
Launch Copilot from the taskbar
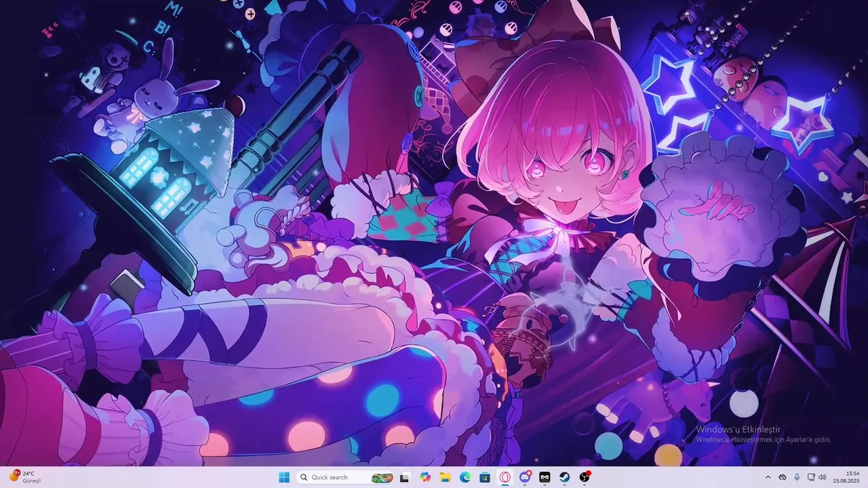coord(425,477)
